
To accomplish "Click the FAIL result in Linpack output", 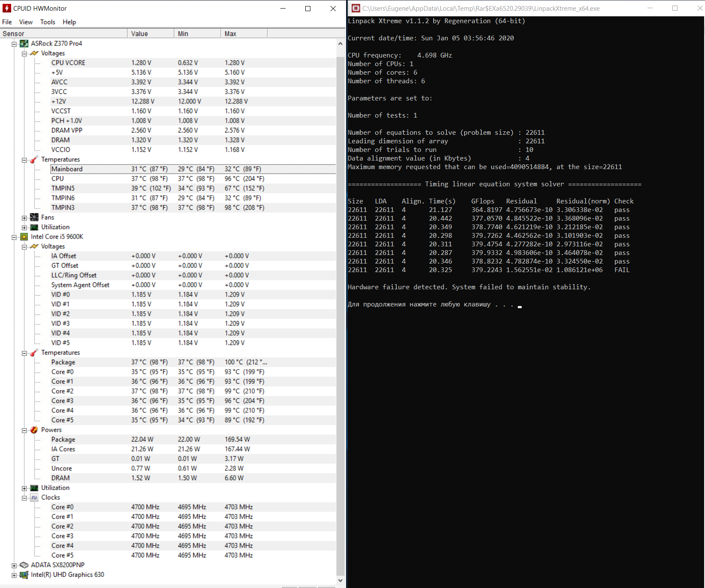I will point(622,270).
